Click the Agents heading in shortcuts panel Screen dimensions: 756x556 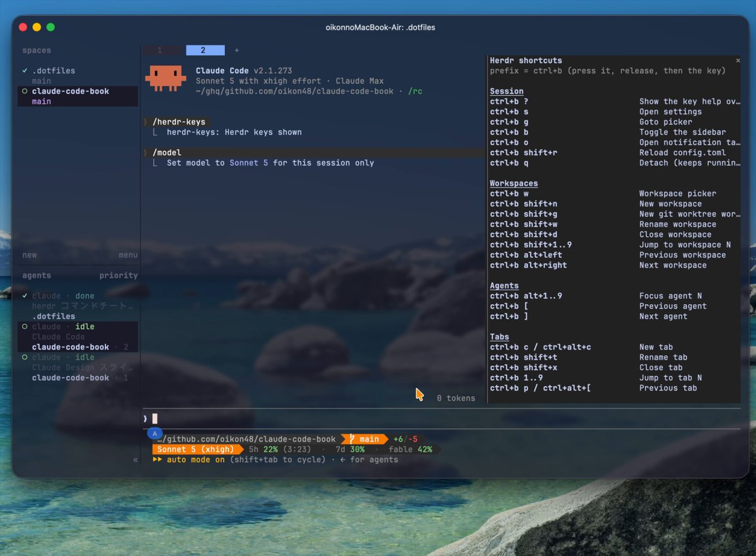click(x=504, y=285)
